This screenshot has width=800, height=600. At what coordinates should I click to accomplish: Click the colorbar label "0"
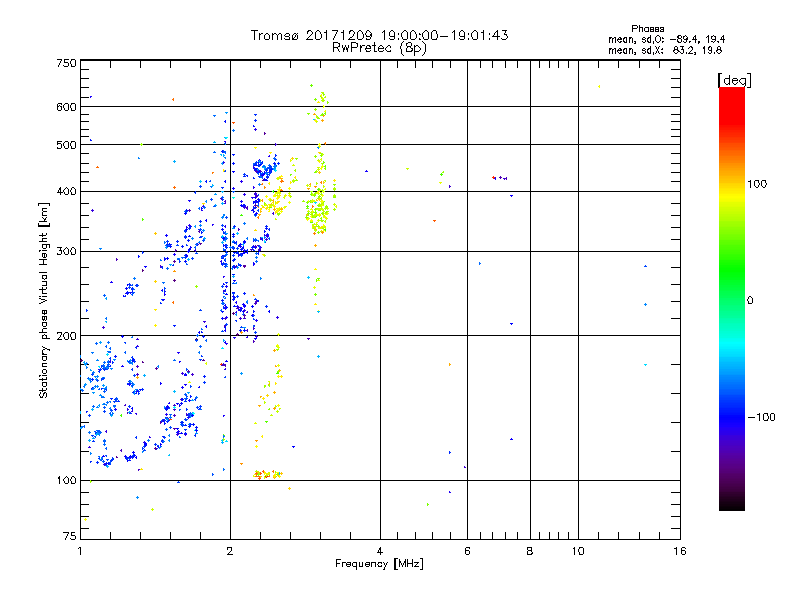click(750, 301)
